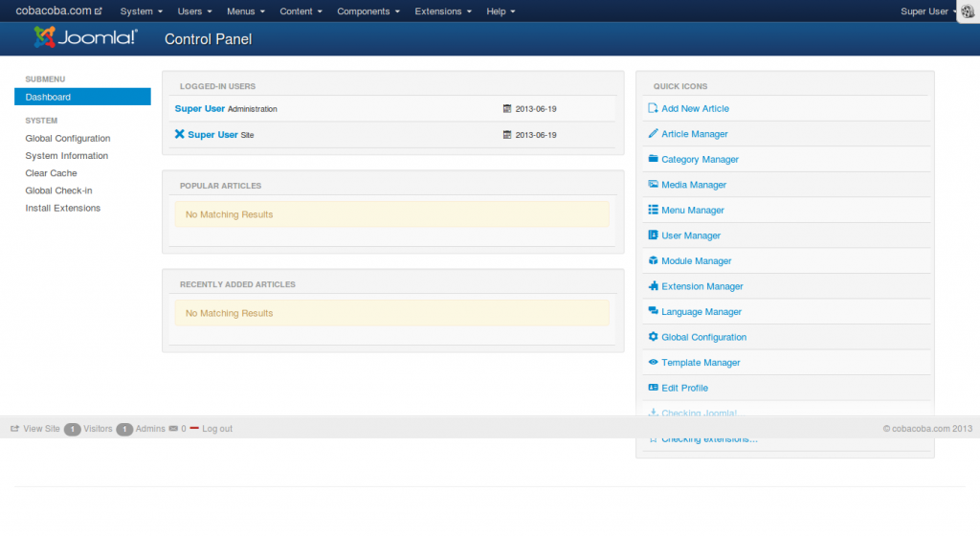Image resolution: width=980 pixels, height=537 pixels.
Task: Expand the Extensions dropdown menu
Action: click(x=443, y=11)
